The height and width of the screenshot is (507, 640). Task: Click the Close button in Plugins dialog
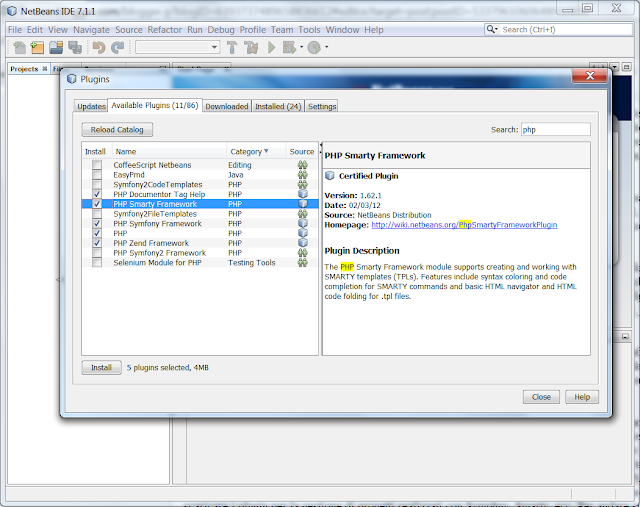[x=541, y=397]
